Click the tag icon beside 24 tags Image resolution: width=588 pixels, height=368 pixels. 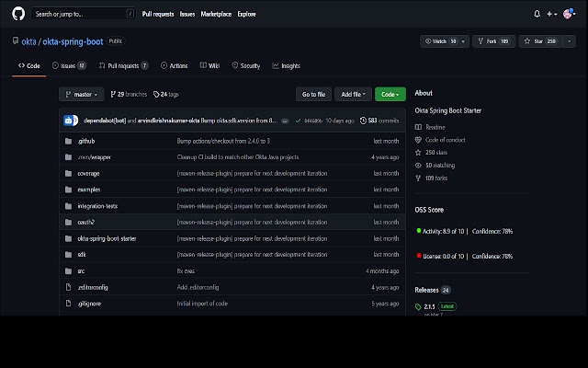156,94
